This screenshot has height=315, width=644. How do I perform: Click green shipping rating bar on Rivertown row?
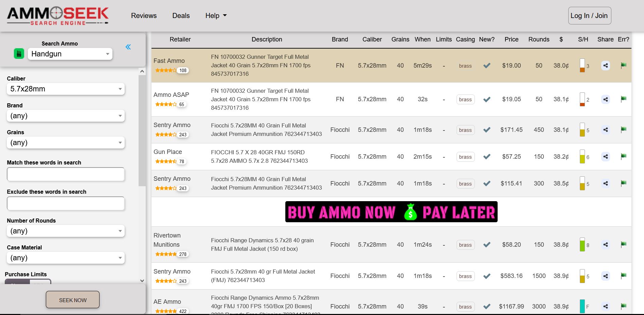tap(582, 244)
